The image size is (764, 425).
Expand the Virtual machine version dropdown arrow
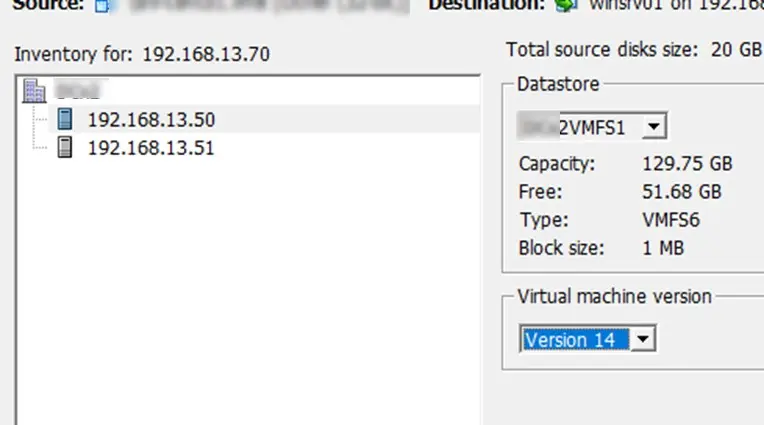[643, 339]
